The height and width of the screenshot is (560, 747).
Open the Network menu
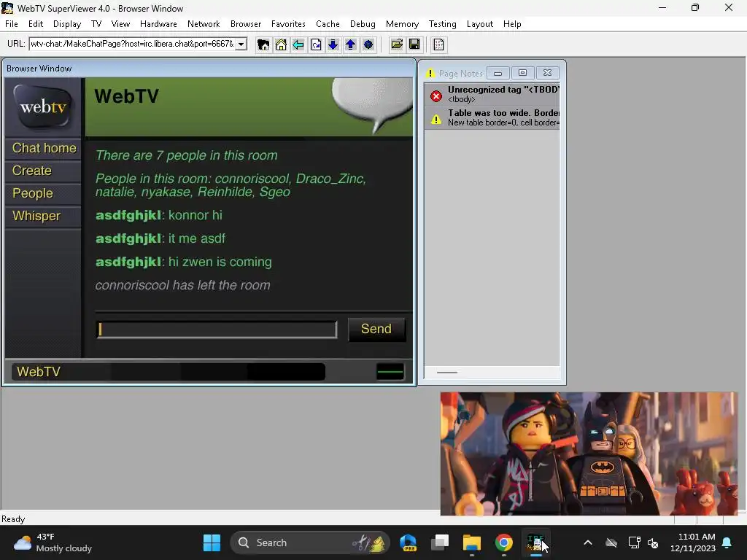204,24
